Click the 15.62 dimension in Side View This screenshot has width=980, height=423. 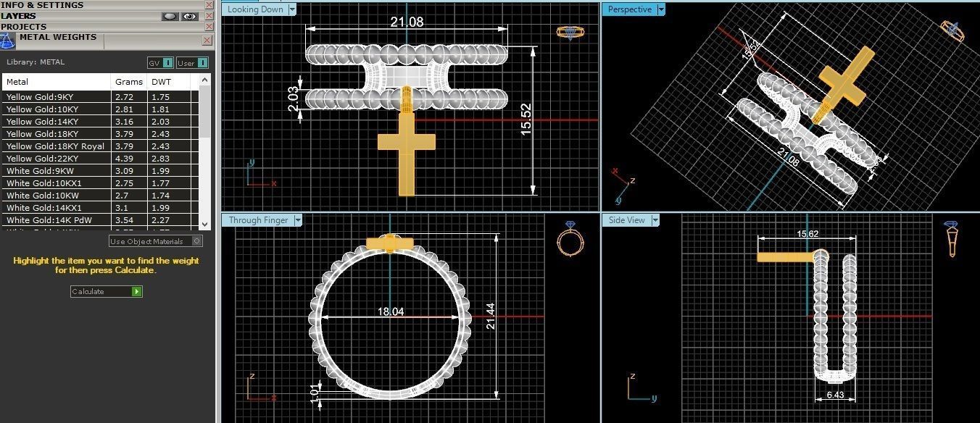point(807,233)
